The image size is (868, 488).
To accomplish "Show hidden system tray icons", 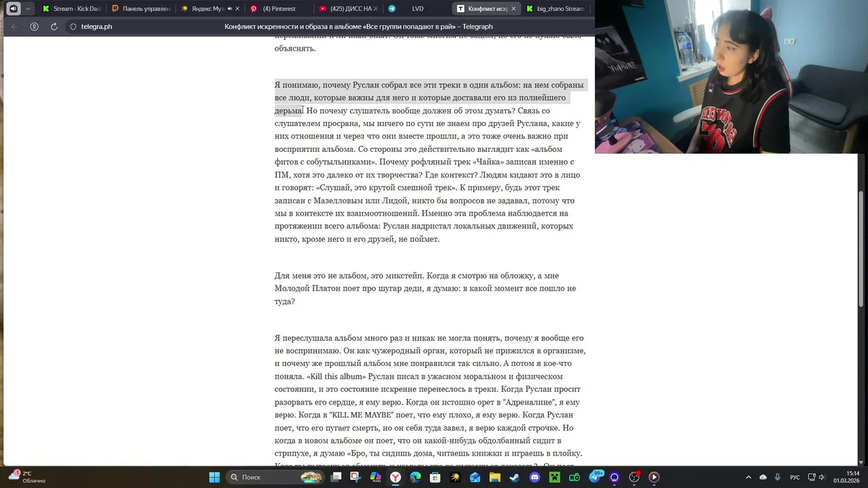I will point(749,477).
